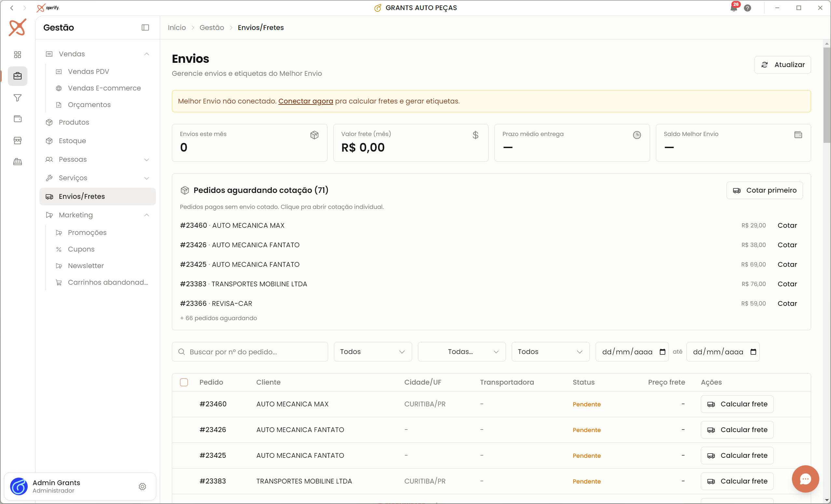Focus the Buscar por nº do pedido field
Screen dimensions: 831x504
[x=250, y=352]
